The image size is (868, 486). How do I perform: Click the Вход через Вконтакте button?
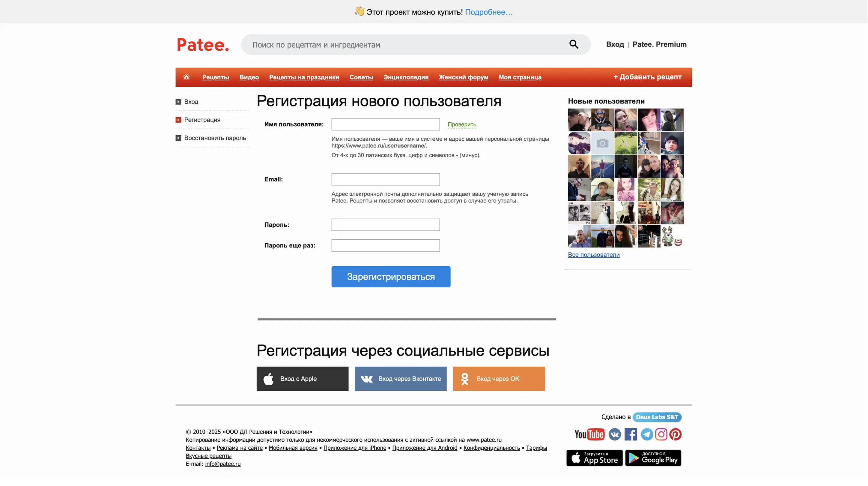tap(400, 379)
